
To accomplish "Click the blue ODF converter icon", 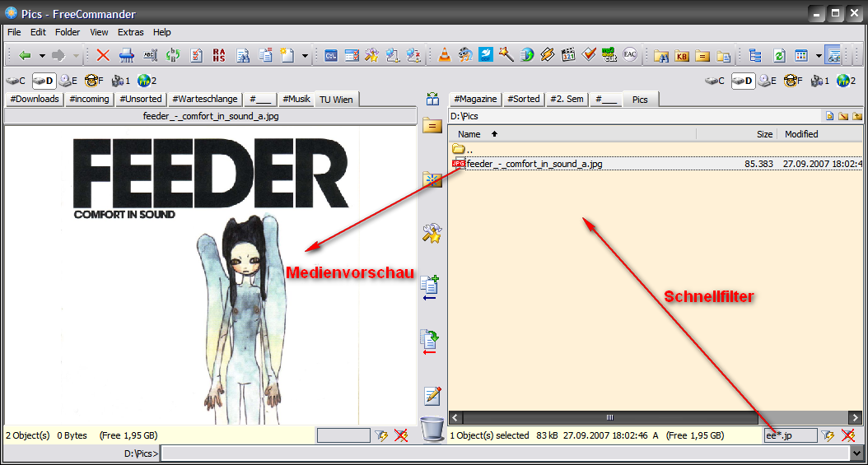I will click(486, 55).
